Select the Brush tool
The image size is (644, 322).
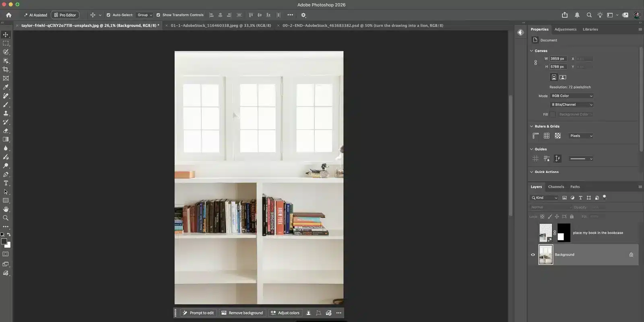6,105
